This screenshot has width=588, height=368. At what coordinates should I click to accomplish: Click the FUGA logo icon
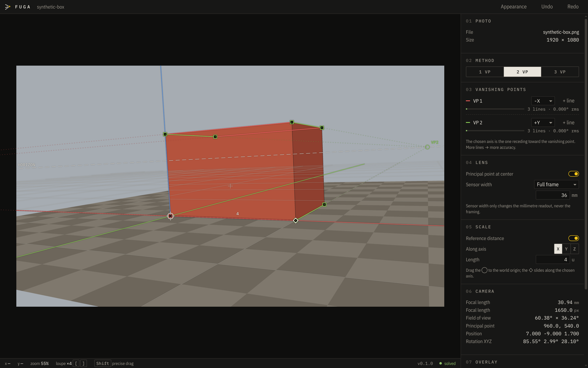pos(8,7)
